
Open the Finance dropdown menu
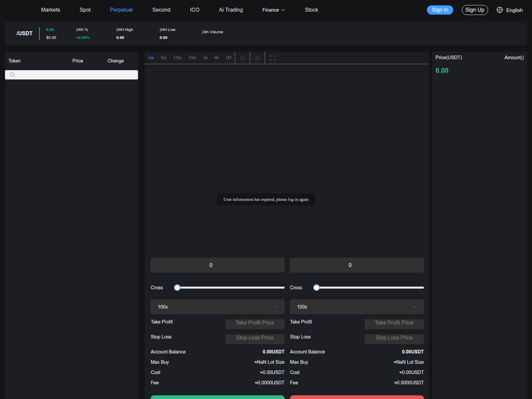274,10
